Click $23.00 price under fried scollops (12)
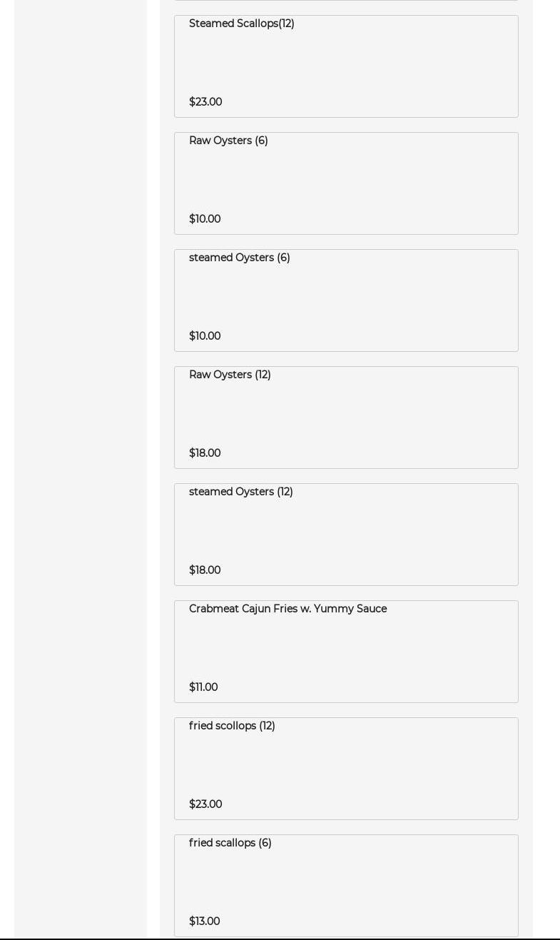 pyautogui.click(x=205, y=804)
